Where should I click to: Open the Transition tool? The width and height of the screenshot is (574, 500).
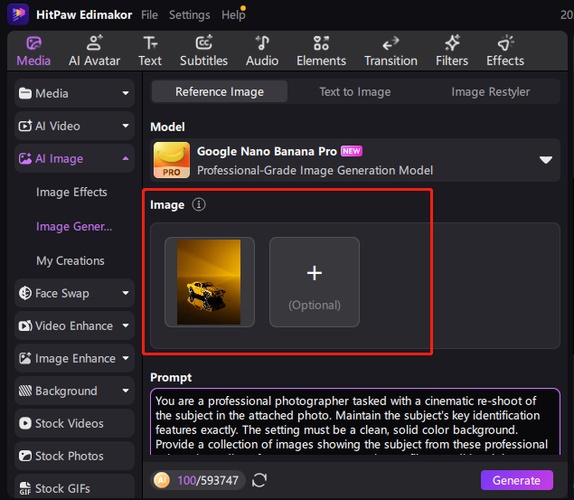click(391, 52)
